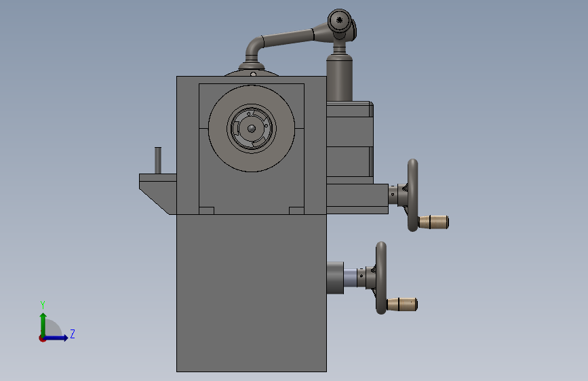The width and height of the screenshot is (588, 381).
Task: Select the lower handwheel rim
Action: point(381,278)
